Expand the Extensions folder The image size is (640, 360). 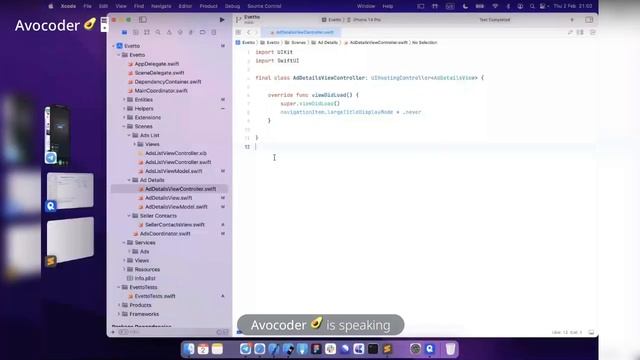point(124,118)
